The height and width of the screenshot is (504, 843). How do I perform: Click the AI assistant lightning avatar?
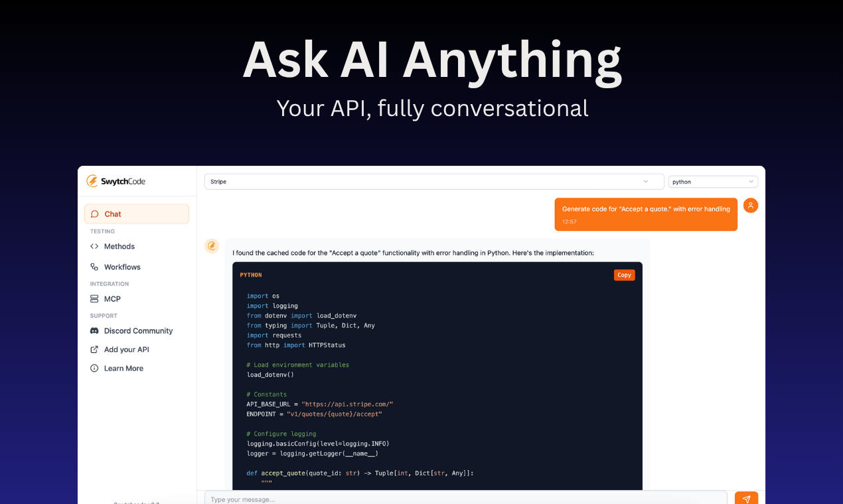click(212, 245)
